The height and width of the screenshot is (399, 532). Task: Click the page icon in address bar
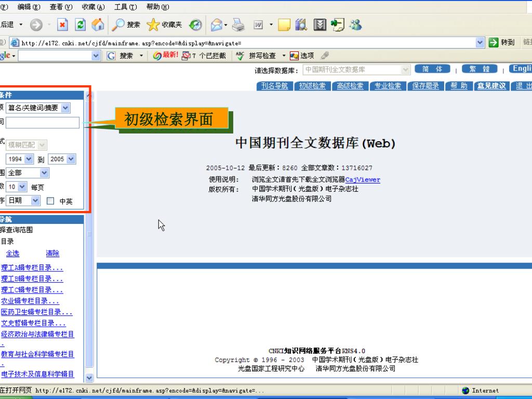[x=15, y=43]
